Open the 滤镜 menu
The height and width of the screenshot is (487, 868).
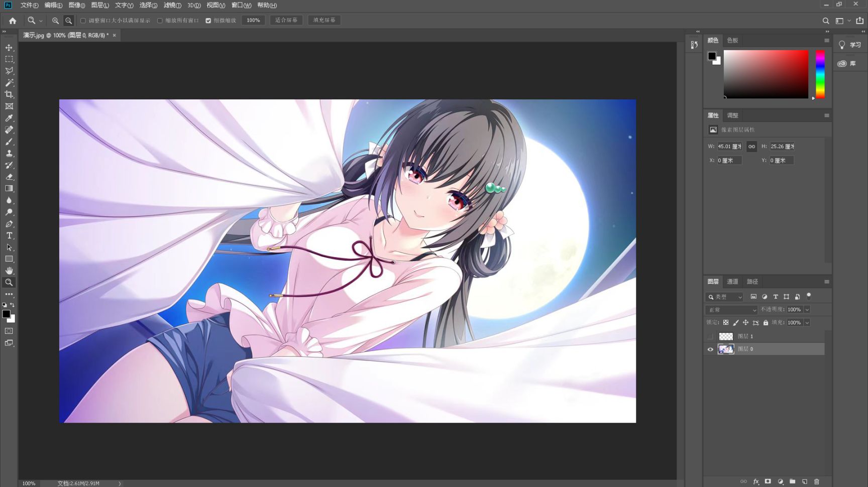tap(172, 5)
